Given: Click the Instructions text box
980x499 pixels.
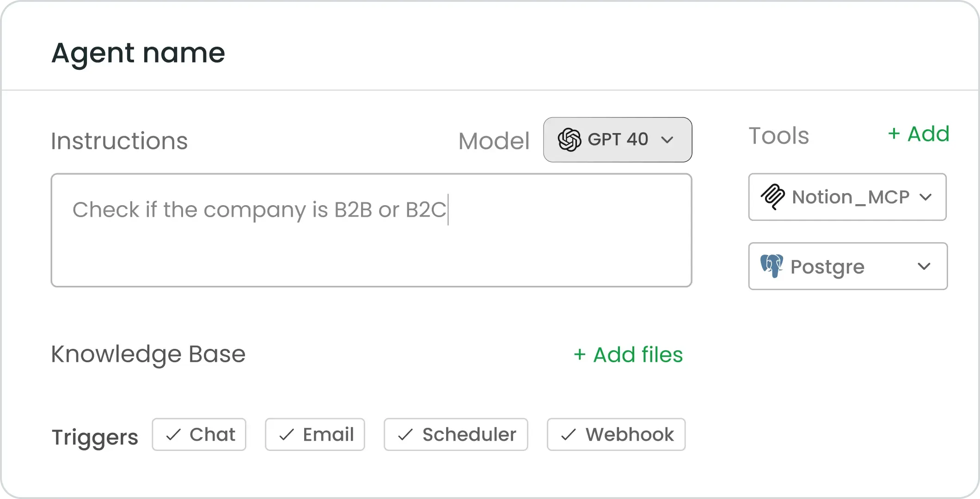Looking at the screenshot, I should [371, 230].
